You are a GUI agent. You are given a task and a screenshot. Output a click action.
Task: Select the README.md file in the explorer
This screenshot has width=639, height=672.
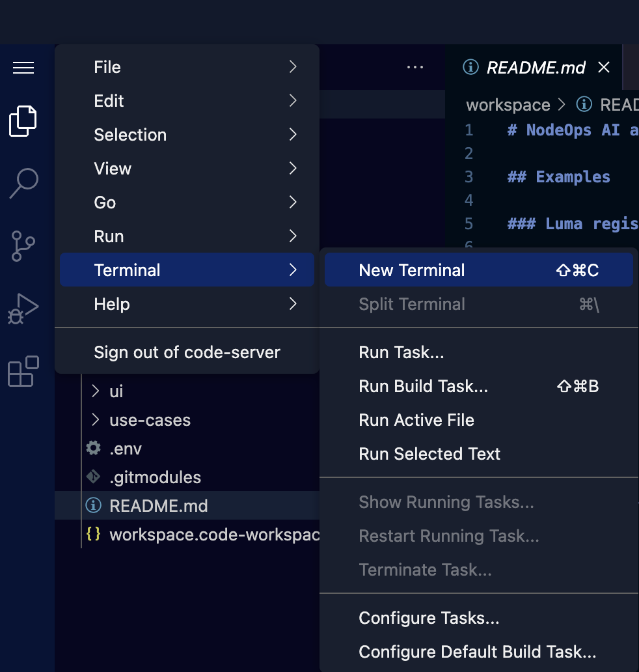tap(159, 505)
